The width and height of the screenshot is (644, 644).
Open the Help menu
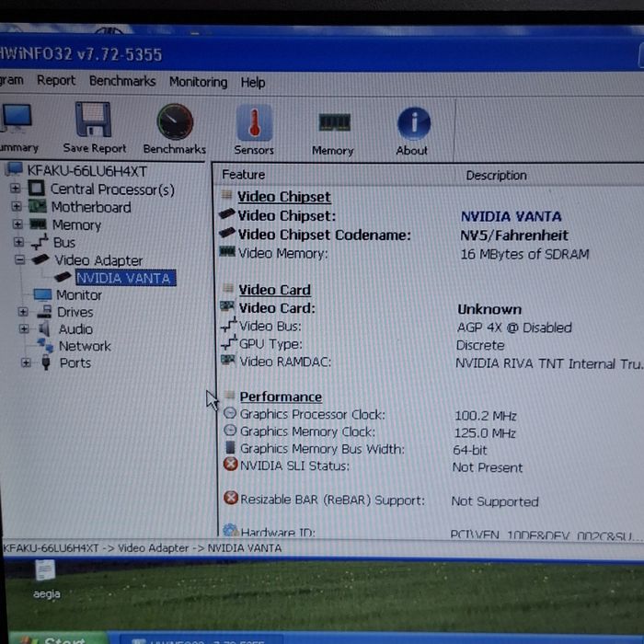[x=253, y=83]
